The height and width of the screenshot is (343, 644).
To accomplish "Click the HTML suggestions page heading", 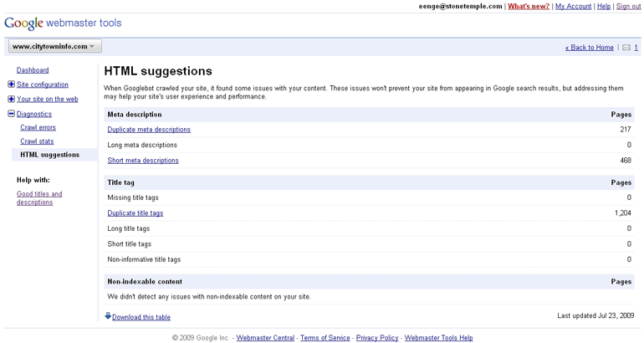I will 158,71.
